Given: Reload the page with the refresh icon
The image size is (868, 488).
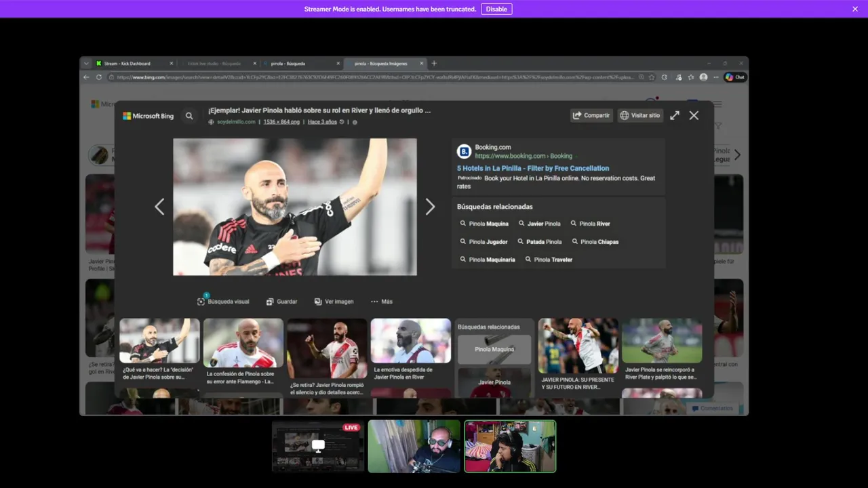Looking at the screenshot, I should (x=99, y=77).
